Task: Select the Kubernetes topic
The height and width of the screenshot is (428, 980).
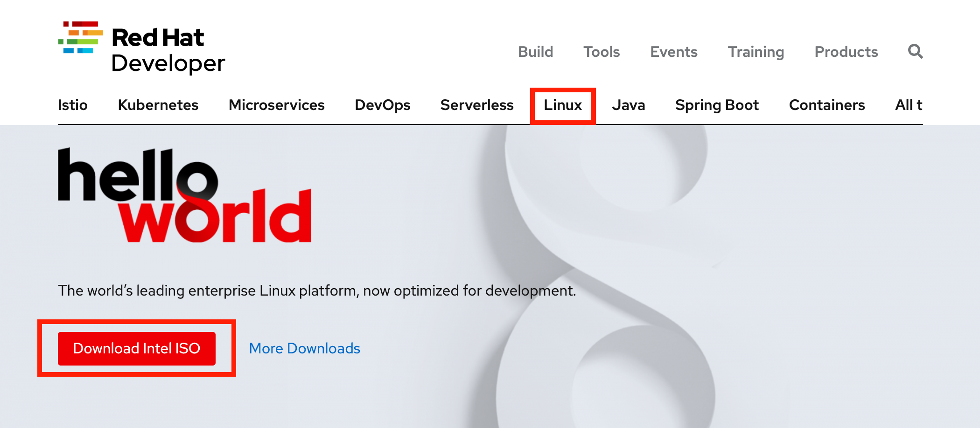Action: 158,105
